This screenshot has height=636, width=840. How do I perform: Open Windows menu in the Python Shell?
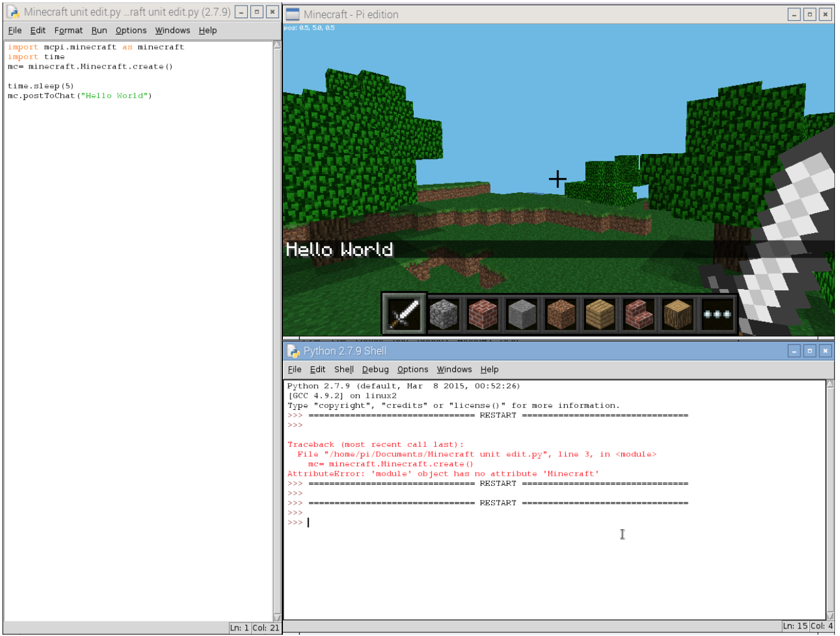454,370
